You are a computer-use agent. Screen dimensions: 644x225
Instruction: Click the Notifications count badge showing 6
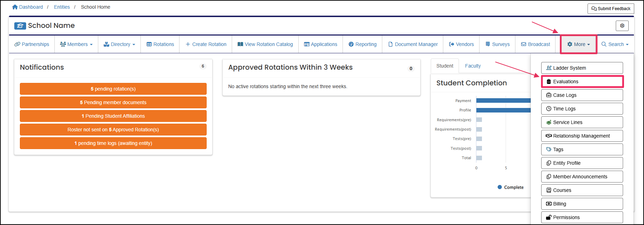point(203,66)
